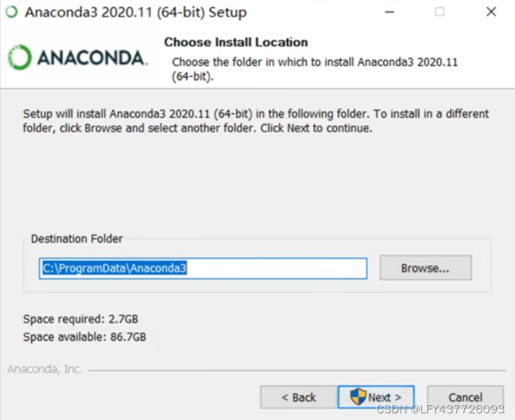This screenshot has height=420, width=515.
Task: Click the Anaconda ring icon in title bar
Action: tap(12, 12)
